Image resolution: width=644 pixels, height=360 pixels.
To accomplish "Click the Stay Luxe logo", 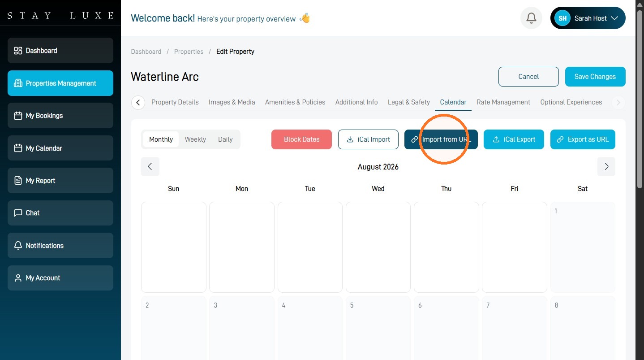I will (x=60, y=16).
